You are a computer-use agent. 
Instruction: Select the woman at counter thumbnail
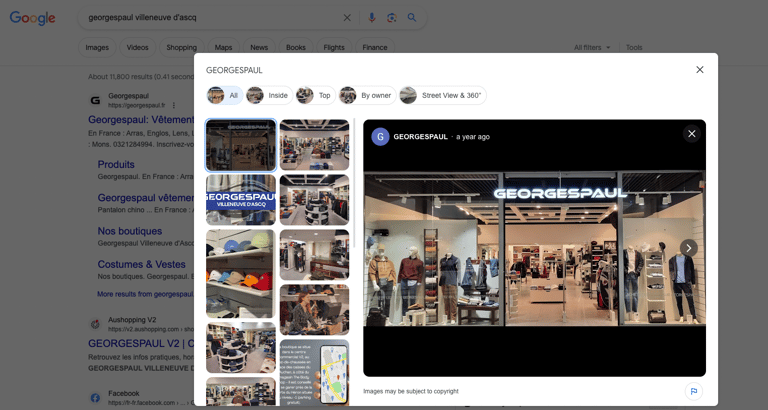tap(314, 310)
